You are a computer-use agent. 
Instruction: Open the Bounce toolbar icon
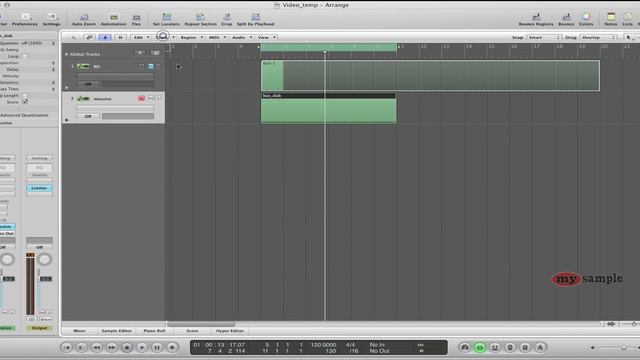566,20
